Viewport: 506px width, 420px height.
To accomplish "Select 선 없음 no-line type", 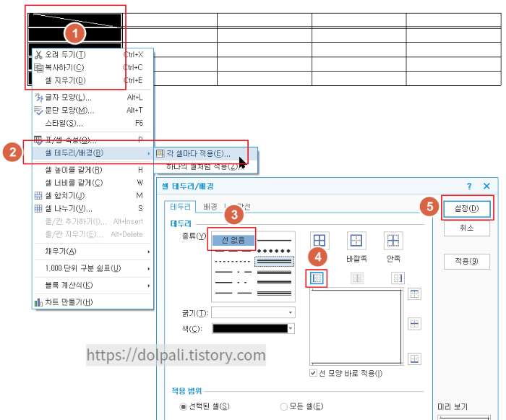I will point(233,240).
